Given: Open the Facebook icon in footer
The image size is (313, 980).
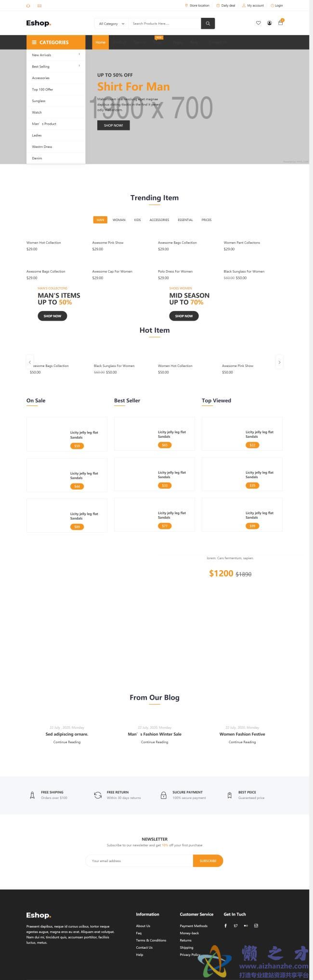Looking at the screenshot, I should click(225, 926).
